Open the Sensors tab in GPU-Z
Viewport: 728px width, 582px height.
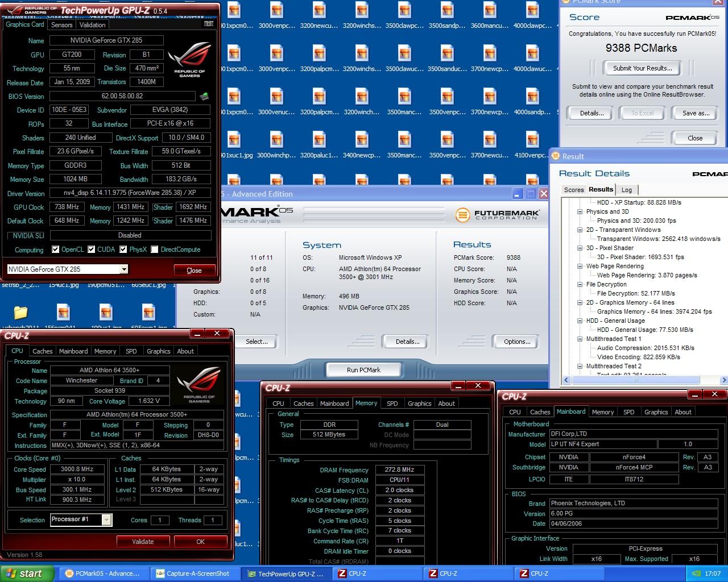coord(62,25)
